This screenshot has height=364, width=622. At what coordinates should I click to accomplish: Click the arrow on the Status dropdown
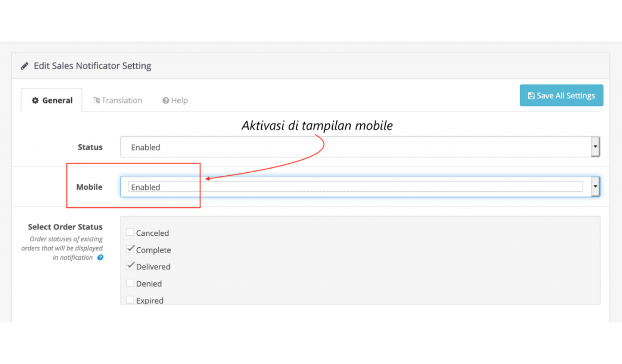[x=595, y=146]
